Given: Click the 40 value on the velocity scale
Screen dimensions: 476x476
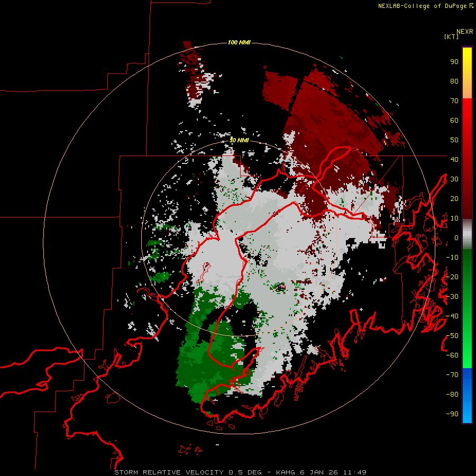Looking at the screenshot, I should coord(454,160).
